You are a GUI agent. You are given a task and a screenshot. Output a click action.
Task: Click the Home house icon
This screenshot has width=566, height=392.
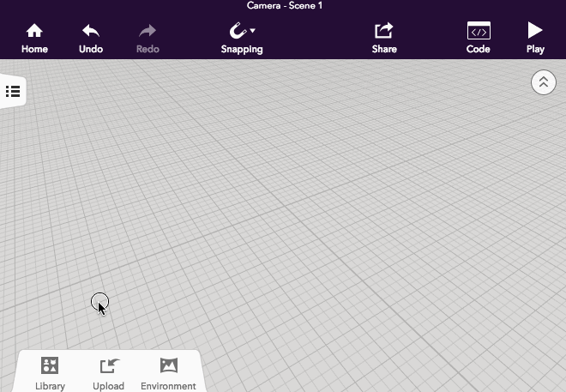(x=34, y=31)
